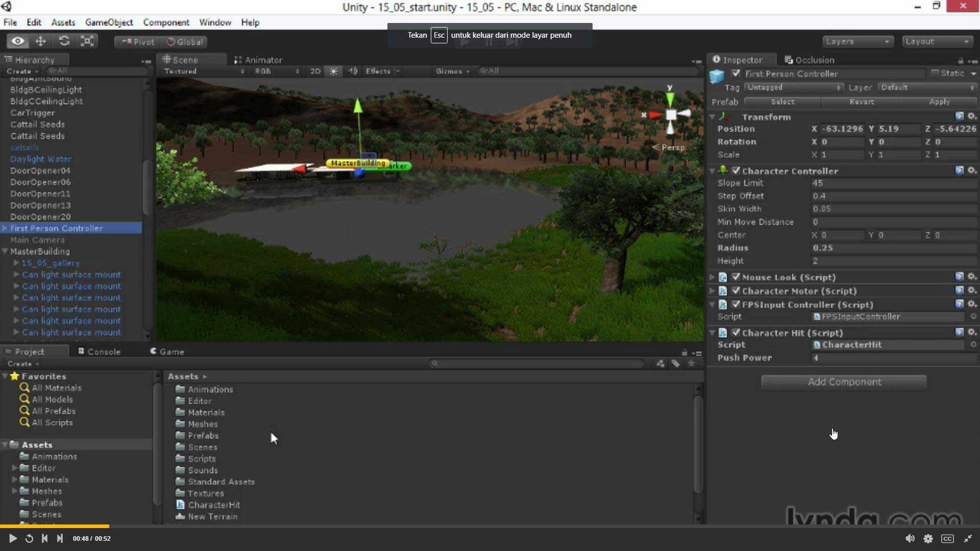Open the Component menu
This screenshot has height=551, width=980.
point(166,22)
